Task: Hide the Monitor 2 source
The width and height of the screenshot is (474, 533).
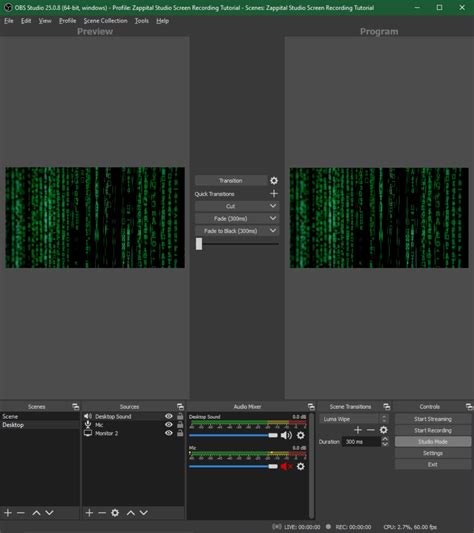Action: click(169, 433)
